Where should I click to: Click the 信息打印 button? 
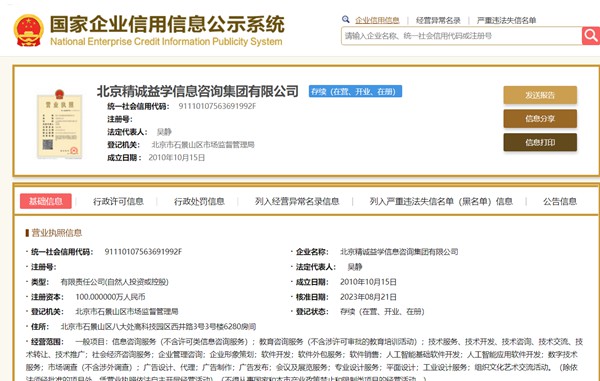540,142
